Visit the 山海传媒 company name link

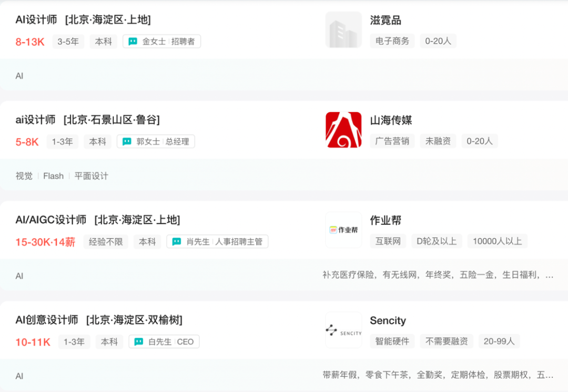click(391, 120)
